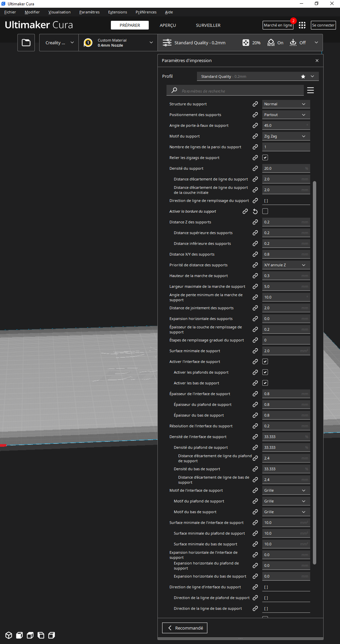Click link icon for Résolution de l'interface du support
340x644 pixels.
tap(255, 426)
